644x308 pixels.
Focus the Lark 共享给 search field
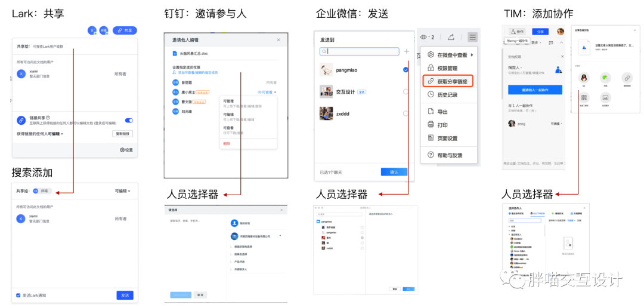(x=74, y=47)
